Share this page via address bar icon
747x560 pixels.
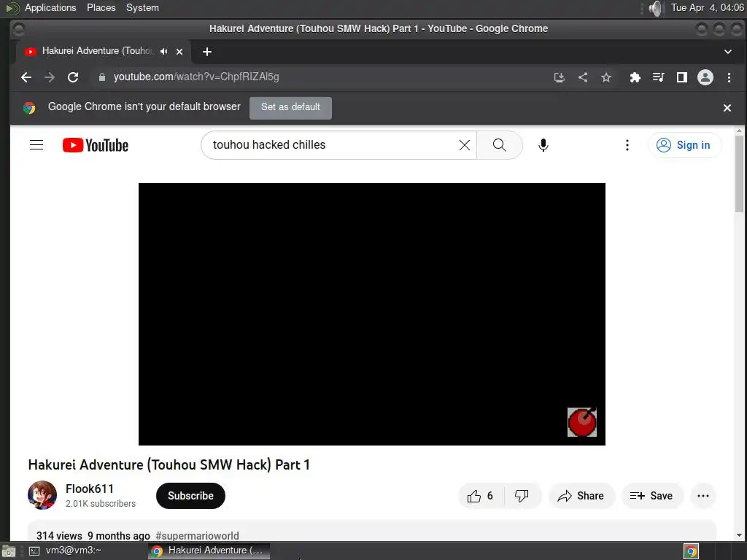pos(583,77)
